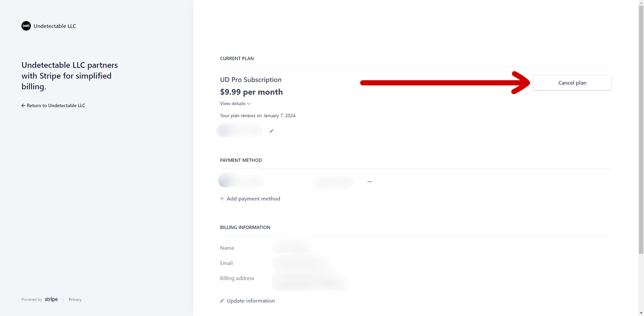Click the scrollbar up arrow at top
The height and width of the screenshot is (316, 644).
click(641, 2)
